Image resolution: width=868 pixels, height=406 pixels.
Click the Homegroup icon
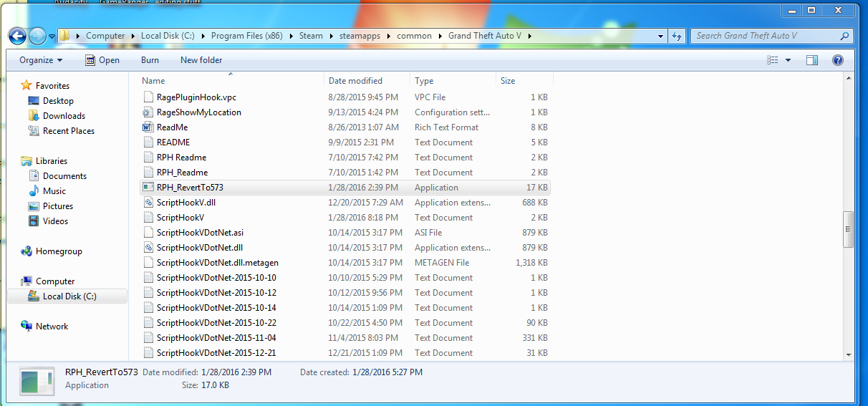coord(26,251)
